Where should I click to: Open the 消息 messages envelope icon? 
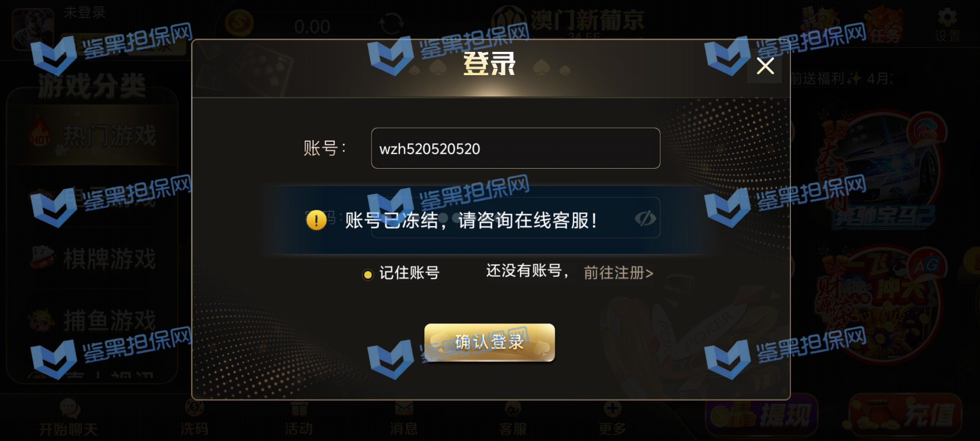point(403,417)
